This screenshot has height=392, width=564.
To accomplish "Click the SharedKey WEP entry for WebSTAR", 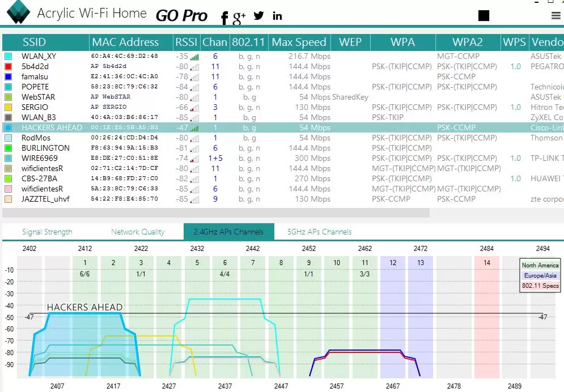I will 350,97.
